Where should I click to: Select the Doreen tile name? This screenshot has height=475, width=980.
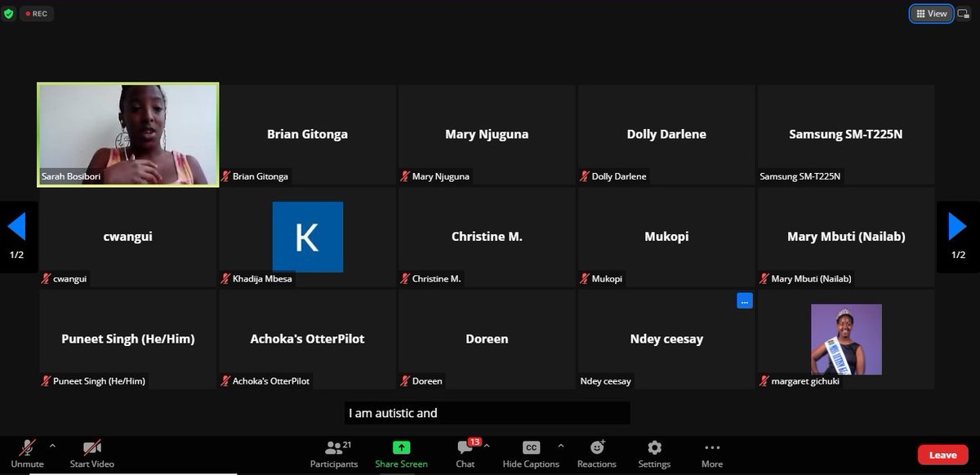(x=487, y=339)
